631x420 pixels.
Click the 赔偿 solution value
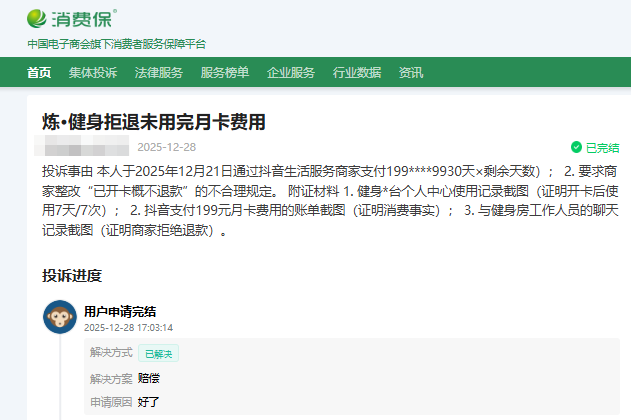point(149,379)
